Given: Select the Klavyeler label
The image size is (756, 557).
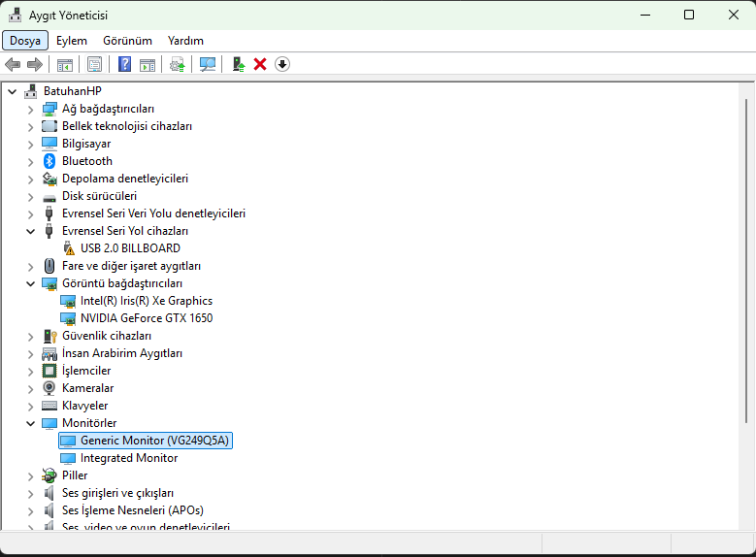Looking at the screenshot, I should [x=84, y=406].
